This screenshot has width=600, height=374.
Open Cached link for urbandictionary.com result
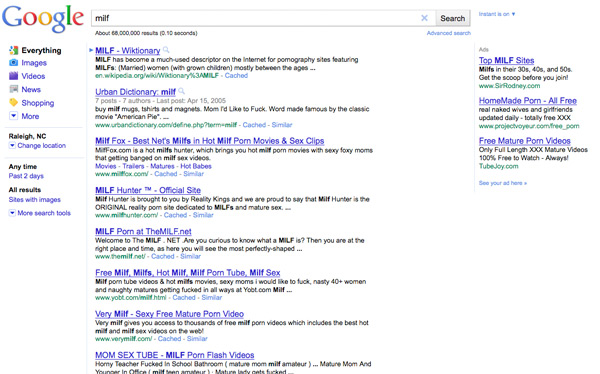[254, 125]
